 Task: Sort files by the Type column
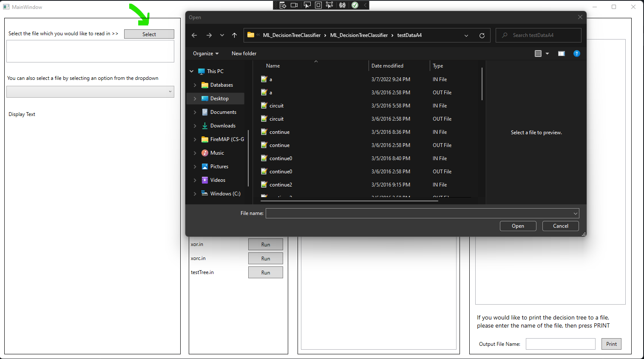(438, 66)
